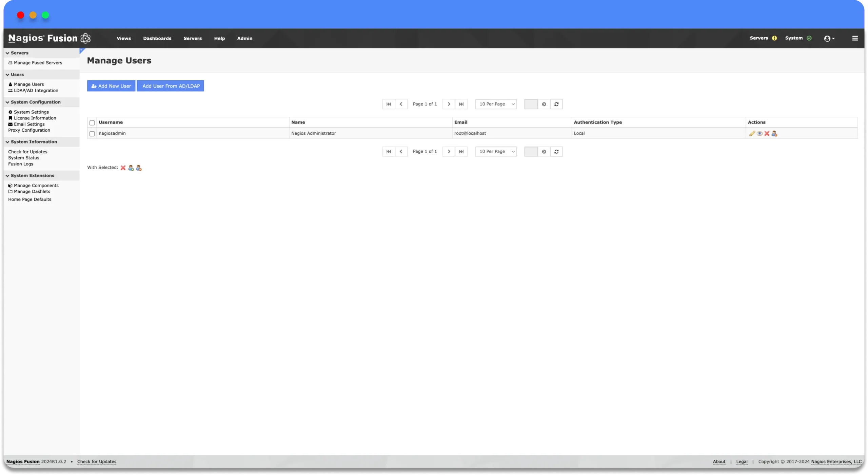Click the Add User From AD/LDAP button
This screenshot has width=868, height=475.
[x=171, y=86]
